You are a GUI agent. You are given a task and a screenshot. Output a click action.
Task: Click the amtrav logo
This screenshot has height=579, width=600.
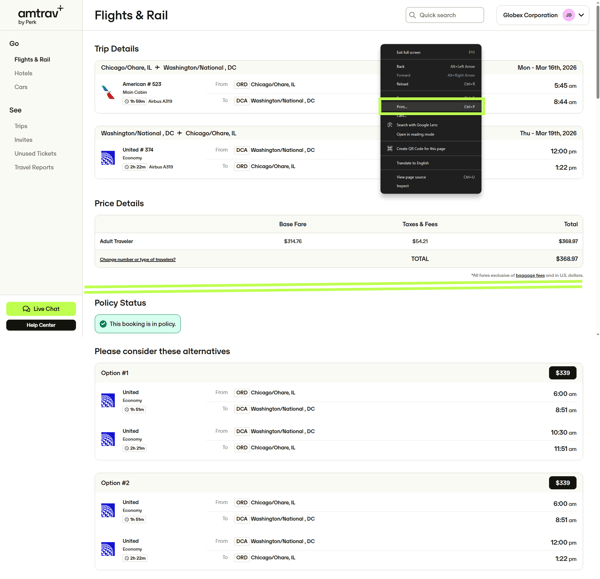40,14
